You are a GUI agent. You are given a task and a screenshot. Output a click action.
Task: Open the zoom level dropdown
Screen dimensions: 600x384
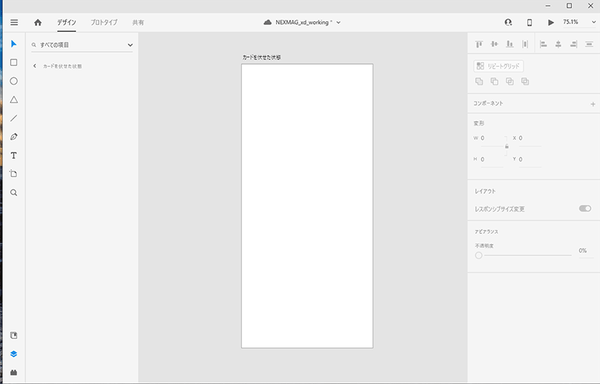[593, 22]
